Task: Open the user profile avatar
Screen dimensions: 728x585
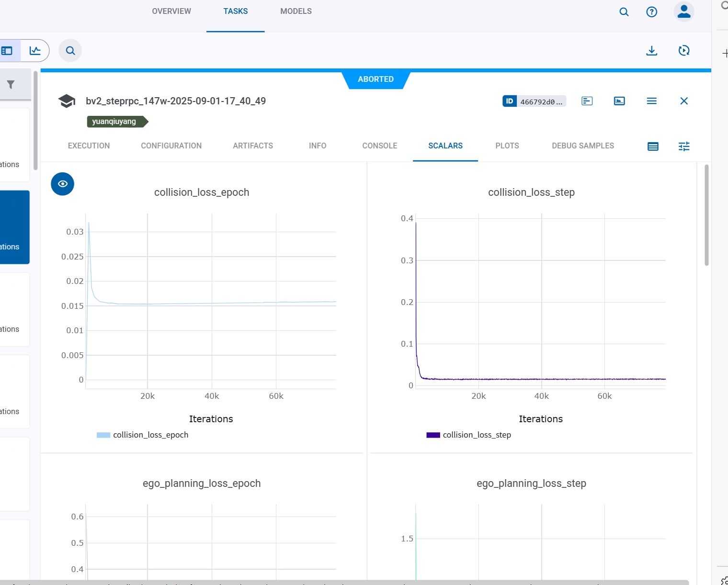Action: [x=684, y=11]
